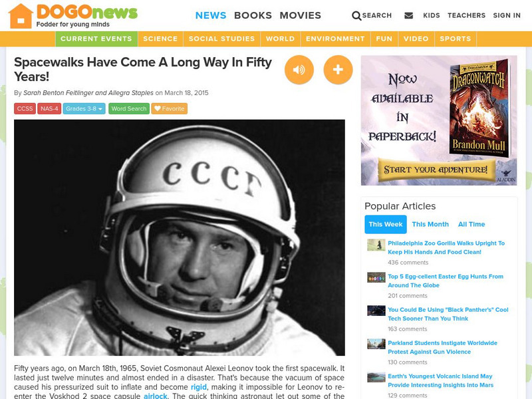Play article audio with the speaker button

point(299,70)
